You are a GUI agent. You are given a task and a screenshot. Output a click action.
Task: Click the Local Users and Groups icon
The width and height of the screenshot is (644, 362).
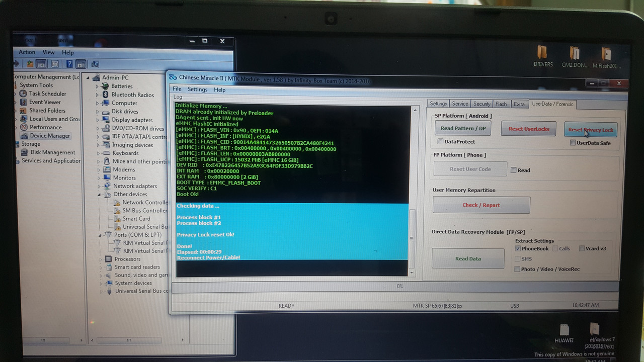click(23, 119)
